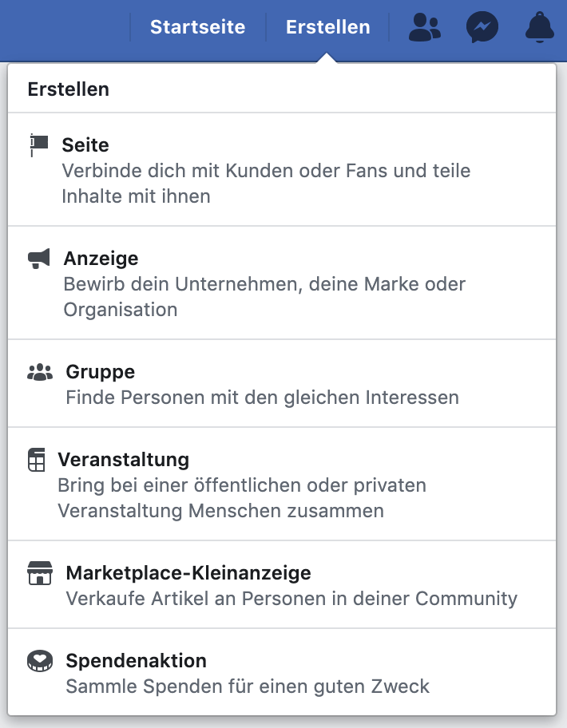Click the storefront icon for Marketplace-Kleinanzeige

click(x=39, y=573)
